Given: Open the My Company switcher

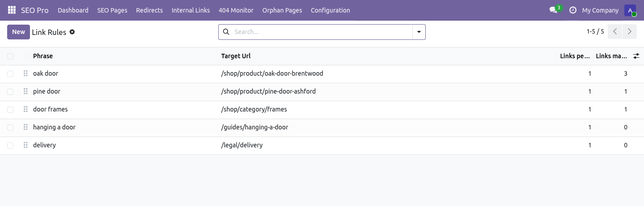Looking at the screenshot, I should (600, 10).
